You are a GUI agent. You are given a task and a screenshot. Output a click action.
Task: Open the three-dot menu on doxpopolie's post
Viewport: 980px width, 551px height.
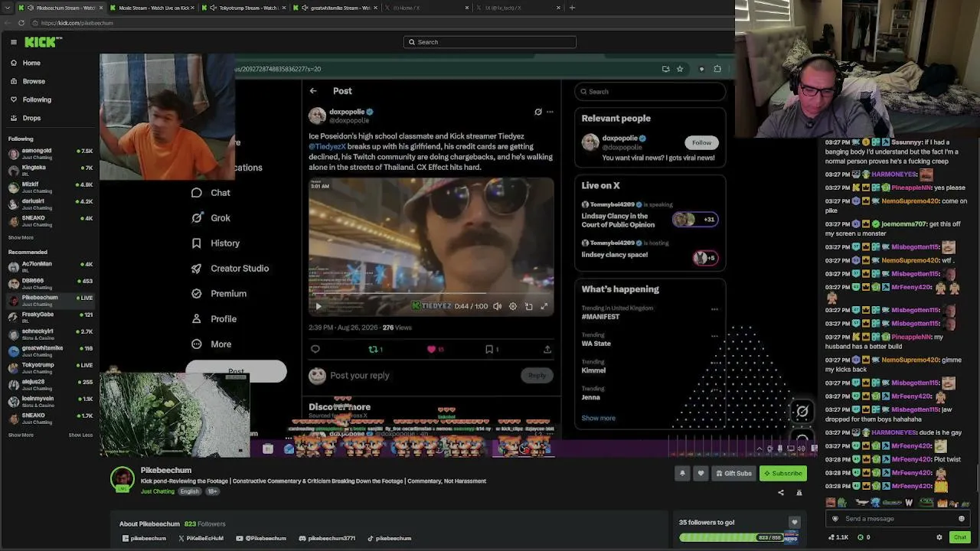(x=550, y=112)
